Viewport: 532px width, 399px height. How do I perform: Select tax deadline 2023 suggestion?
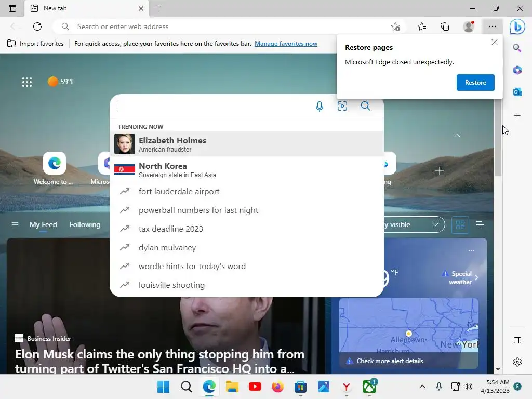(x=247, y=229)
